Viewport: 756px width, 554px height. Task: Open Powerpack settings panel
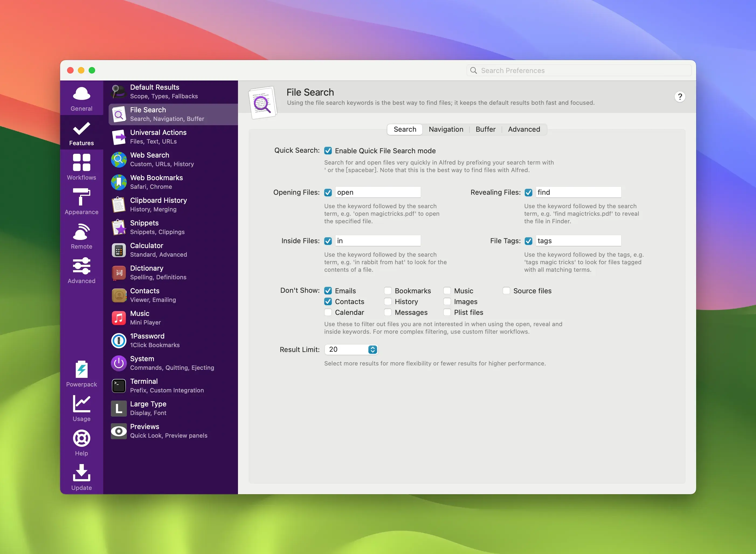pos(81,374)
